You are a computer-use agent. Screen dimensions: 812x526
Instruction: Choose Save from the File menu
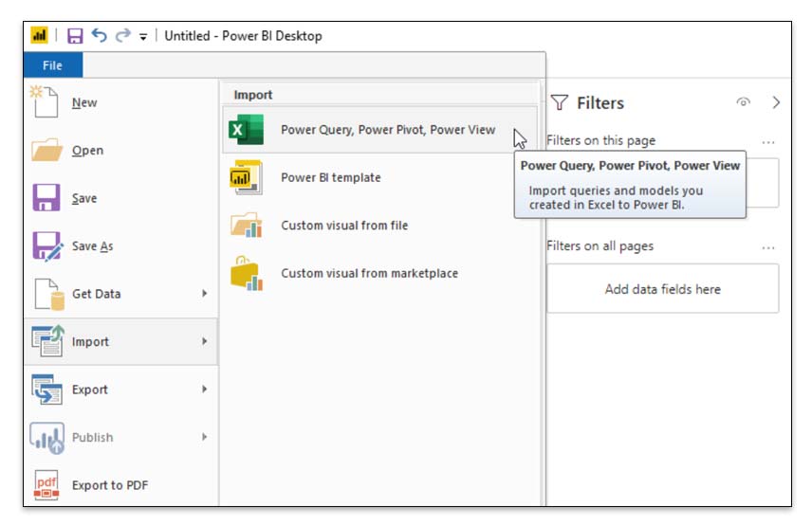(121, 198)
